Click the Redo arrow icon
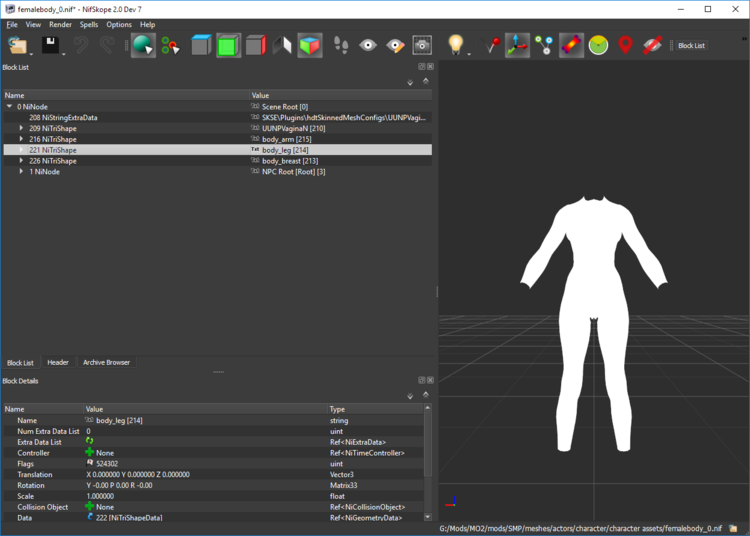Image resolution: width=750 pixels, height=536 pixels. (x=107, y=45)
